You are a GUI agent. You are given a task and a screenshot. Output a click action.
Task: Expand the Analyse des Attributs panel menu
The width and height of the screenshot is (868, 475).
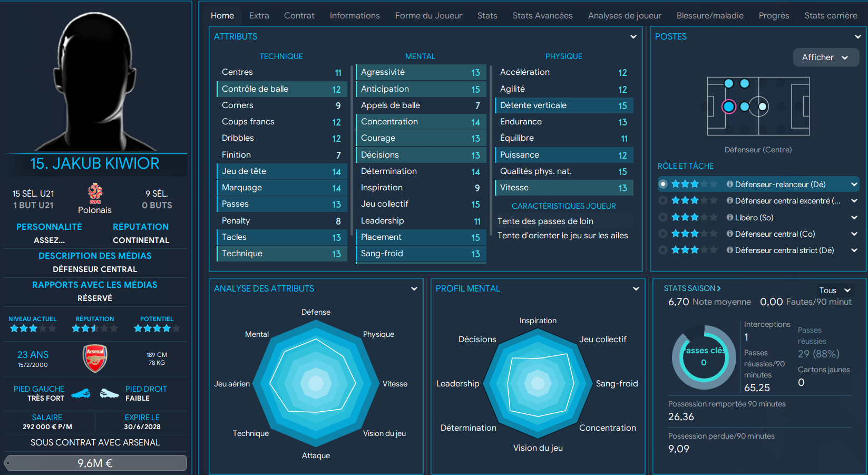pyautogui.click(x=414, y=289)
